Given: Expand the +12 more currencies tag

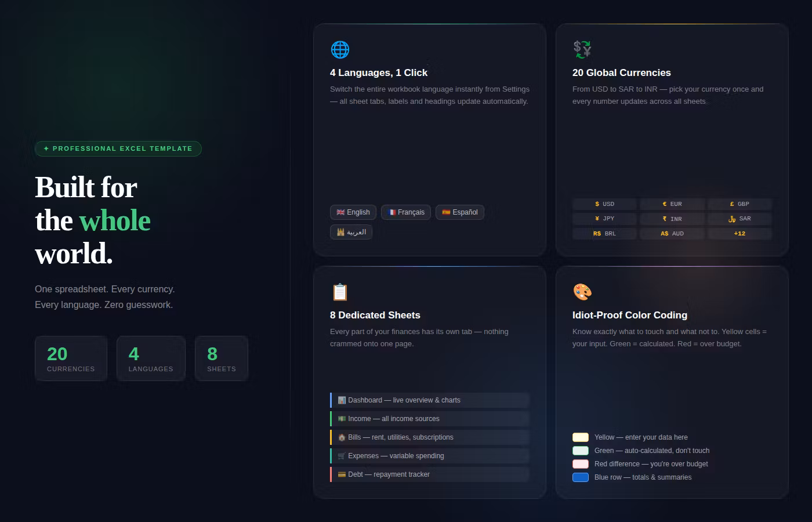Looking at the screenshot, I should click(x=739, y=234).
